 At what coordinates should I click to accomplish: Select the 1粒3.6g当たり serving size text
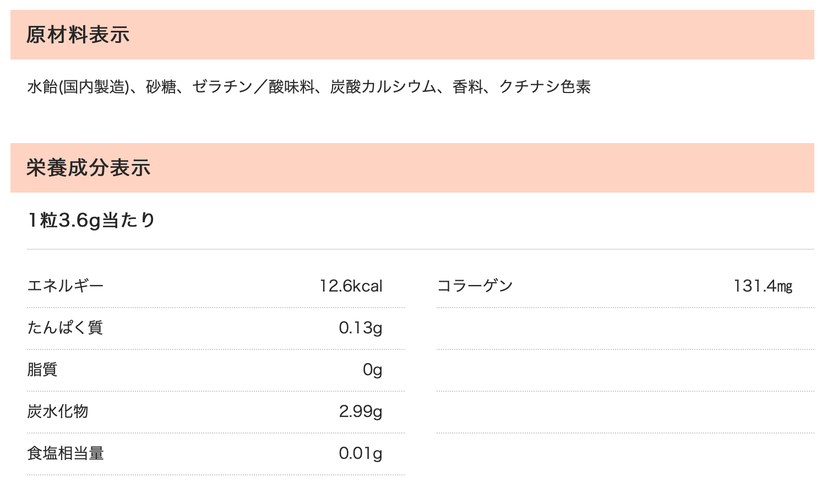[x=91, y=220]
